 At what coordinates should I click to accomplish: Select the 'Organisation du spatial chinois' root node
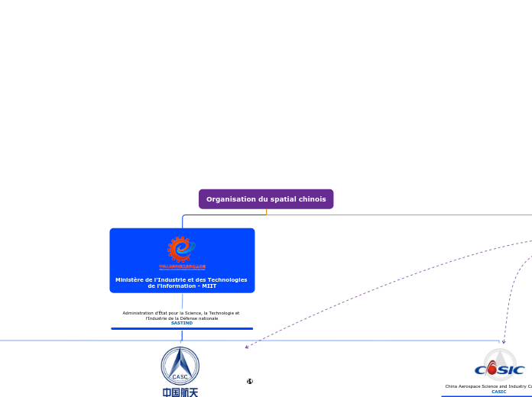[x=266, y=199]
